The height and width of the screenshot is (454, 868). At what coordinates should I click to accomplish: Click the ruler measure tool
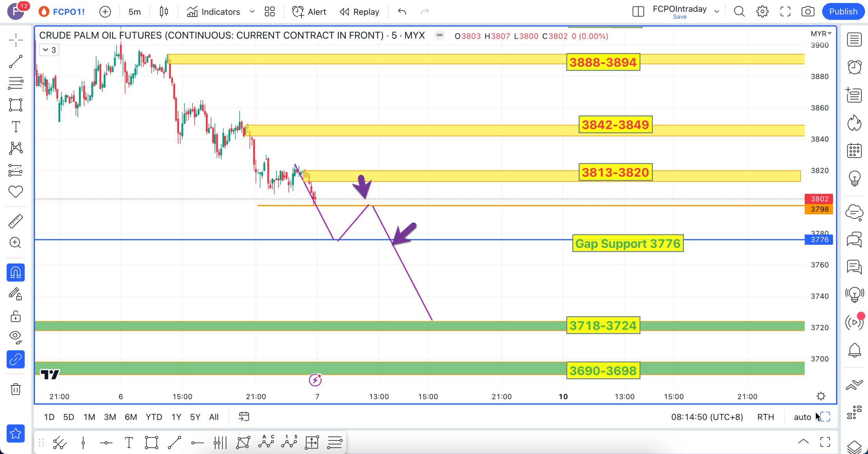click(16, 221)
